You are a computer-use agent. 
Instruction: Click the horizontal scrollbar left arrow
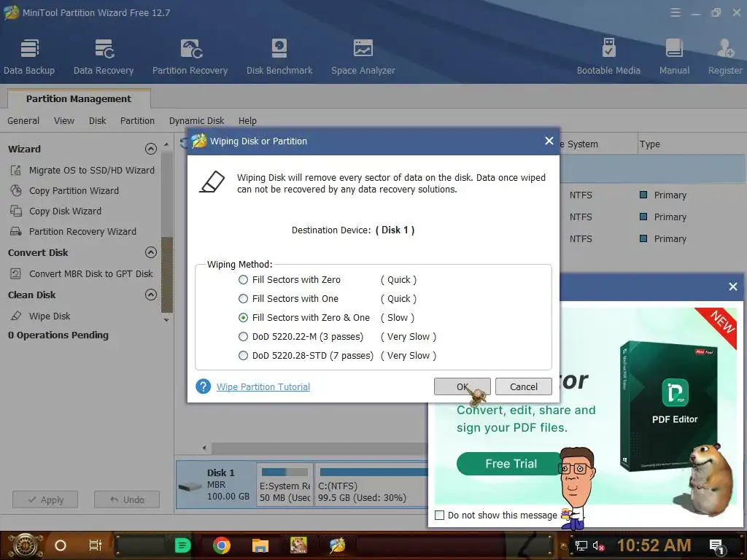point(204,448)
